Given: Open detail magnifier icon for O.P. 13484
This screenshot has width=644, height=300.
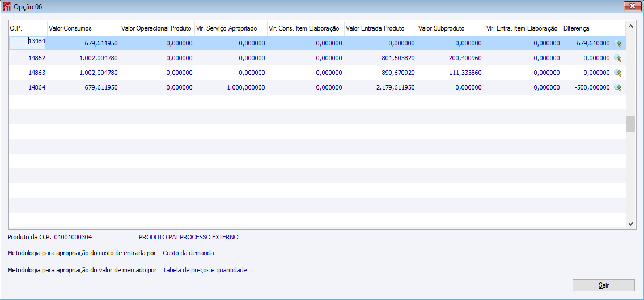Looking at the screenshot, I should (617, 43).
